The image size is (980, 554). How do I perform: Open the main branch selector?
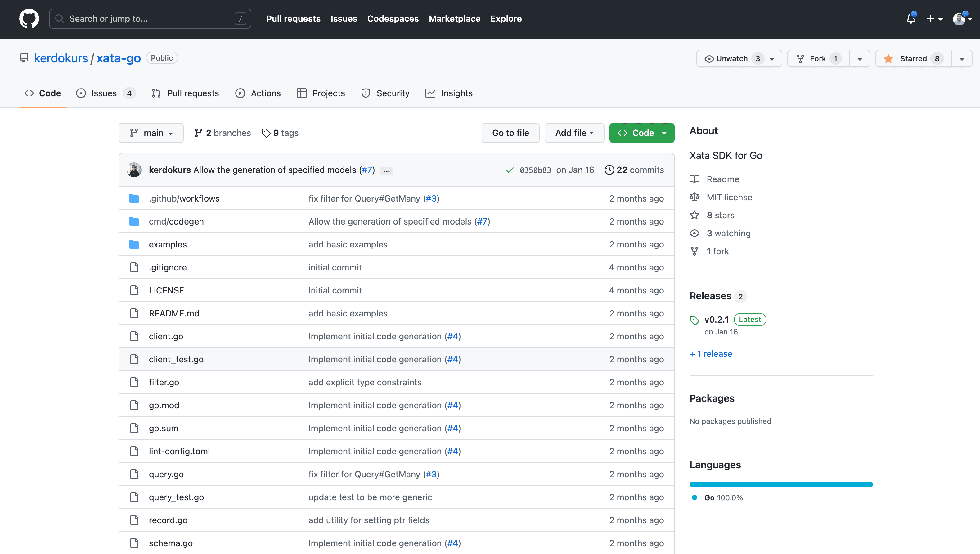[x=151, y=133]
